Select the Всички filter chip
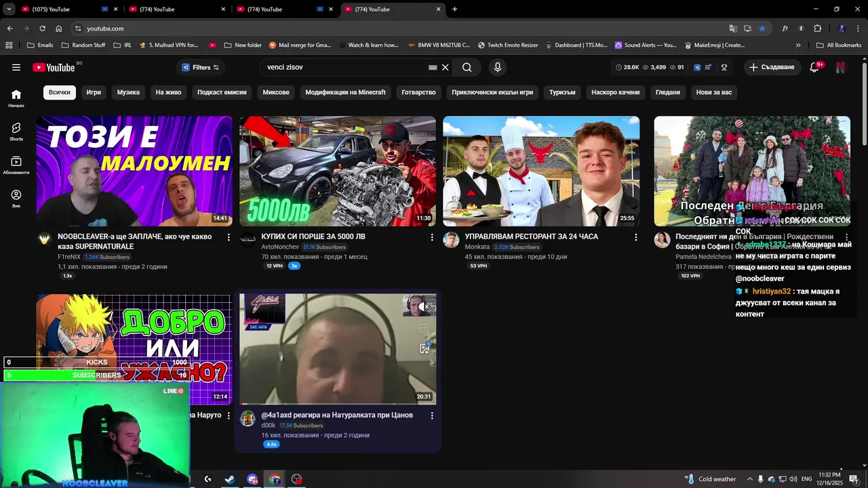 [x=60, y=92]
